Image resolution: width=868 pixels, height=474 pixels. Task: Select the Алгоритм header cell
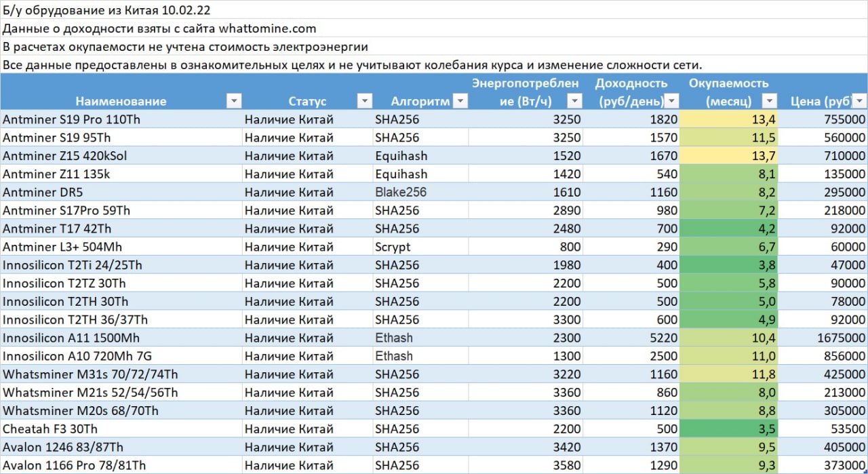point(421,92)
